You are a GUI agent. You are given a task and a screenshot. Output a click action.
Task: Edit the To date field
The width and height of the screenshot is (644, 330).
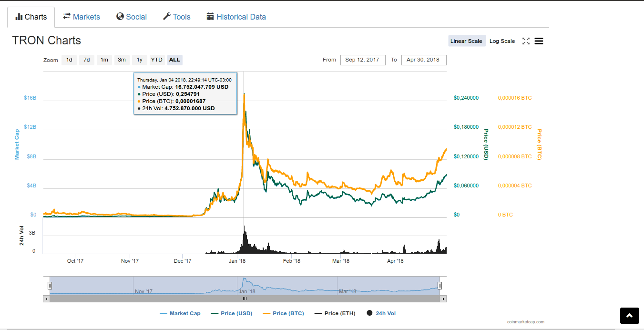point(424,60)
